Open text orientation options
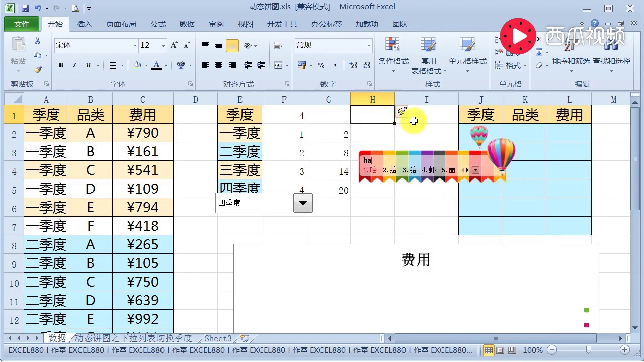Screen dimensions: 644x362 [x=248, y=45]
